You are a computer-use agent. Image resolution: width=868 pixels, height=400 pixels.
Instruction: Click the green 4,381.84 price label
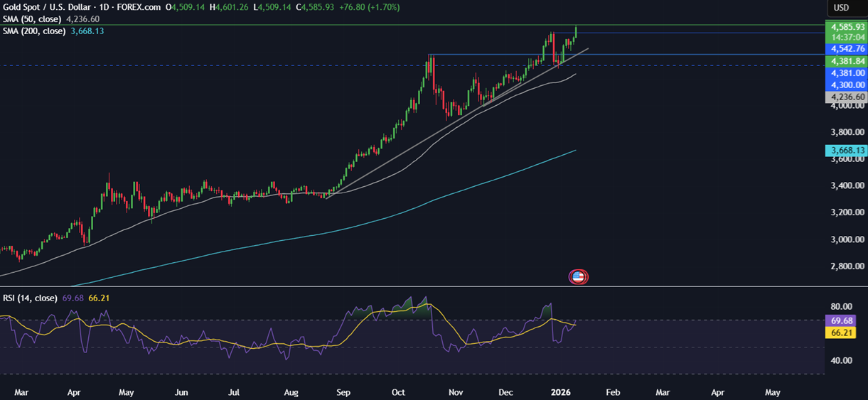(845, 61)
